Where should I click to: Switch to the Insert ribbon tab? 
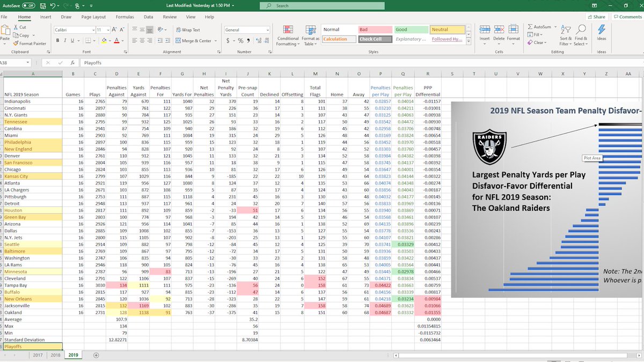click(46, 17)
